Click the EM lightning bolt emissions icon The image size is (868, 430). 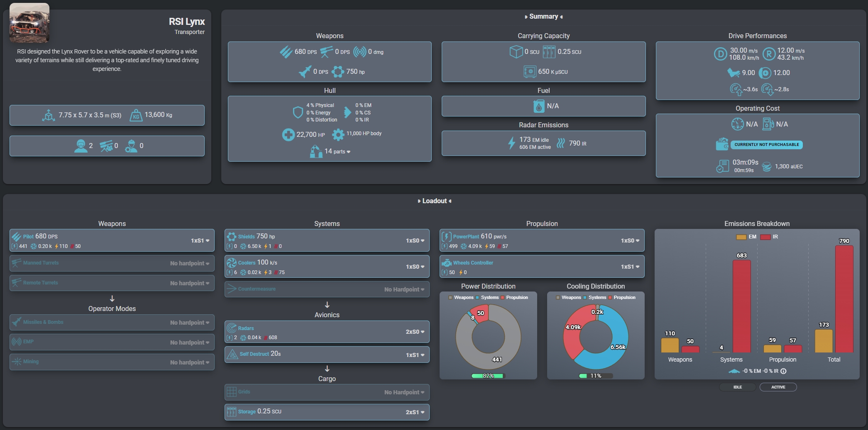[511, 143]
